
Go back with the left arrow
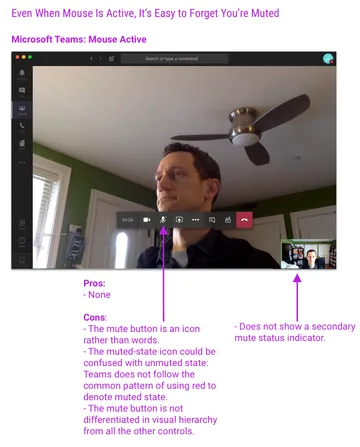(91, 59)
